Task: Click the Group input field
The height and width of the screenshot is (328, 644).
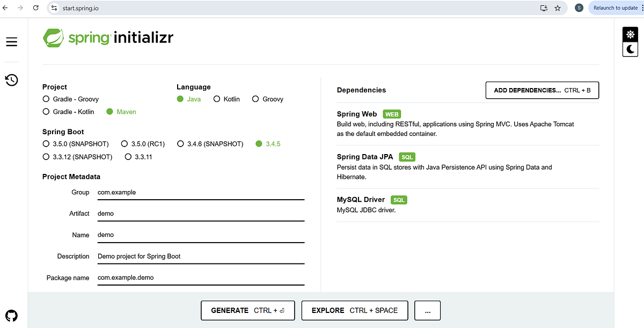Action: (x=201, y=192)
